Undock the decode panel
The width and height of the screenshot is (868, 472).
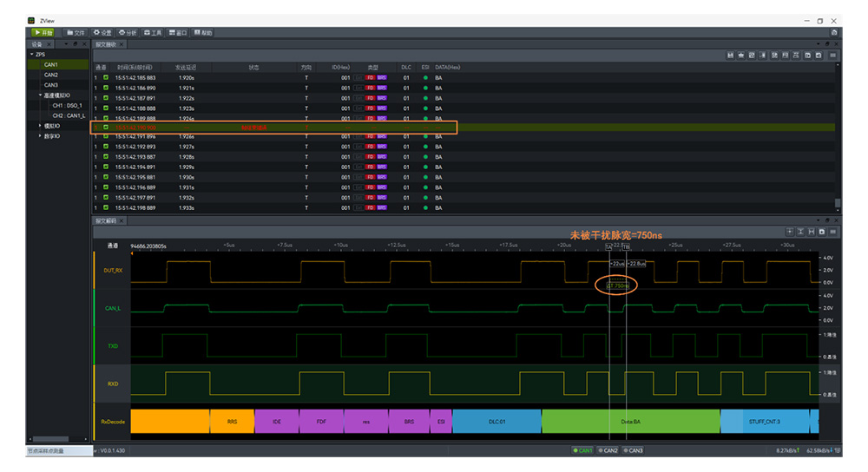coord(827,220)
